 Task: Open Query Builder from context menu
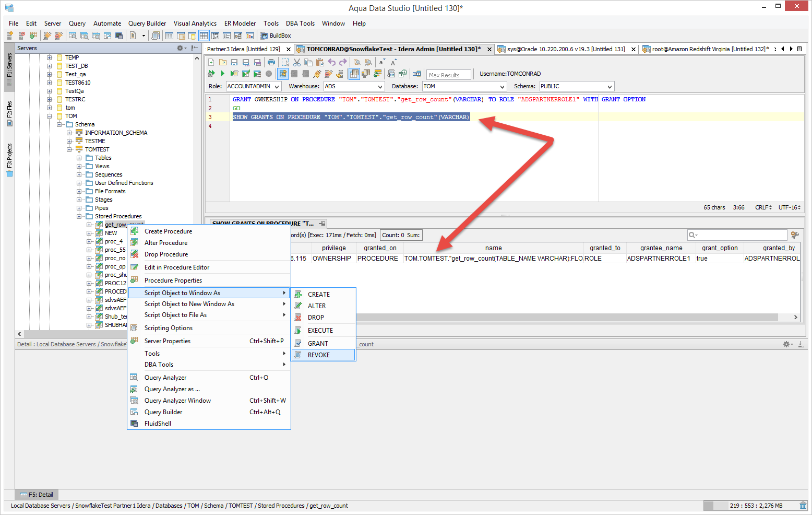coord(209,412)
